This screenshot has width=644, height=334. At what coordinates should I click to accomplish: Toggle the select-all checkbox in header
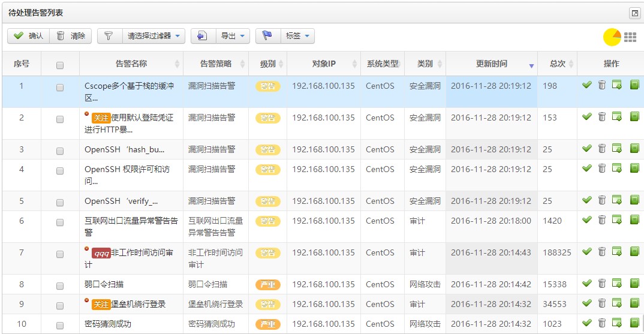59,65
